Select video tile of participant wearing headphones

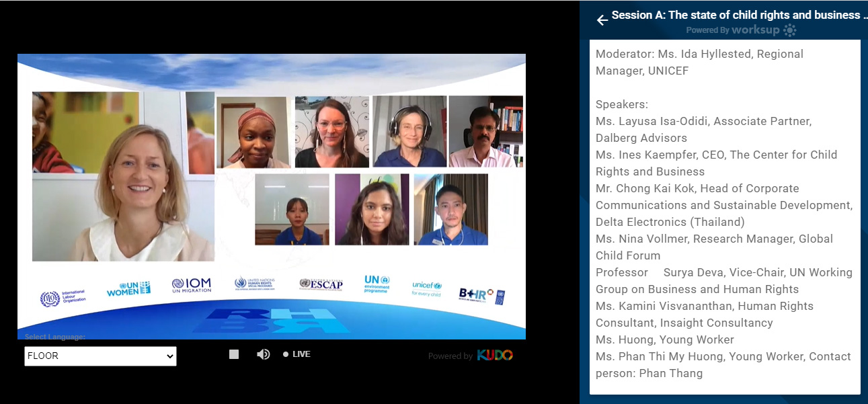[409, 132]
